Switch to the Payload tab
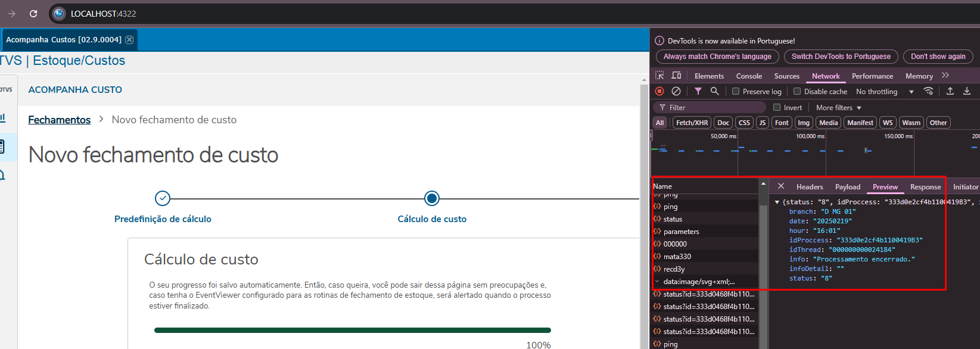 [x=848, y=186]
